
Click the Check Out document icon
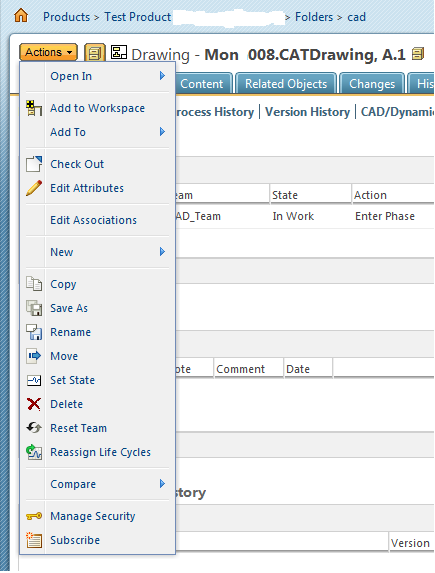point(34,164)
